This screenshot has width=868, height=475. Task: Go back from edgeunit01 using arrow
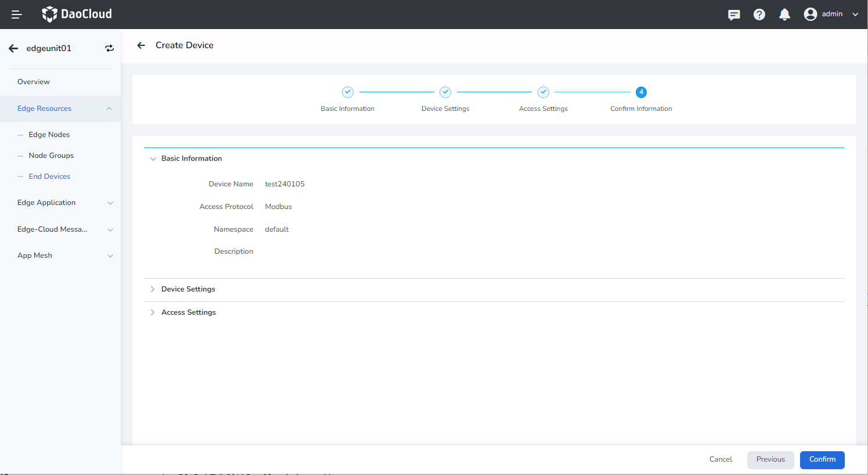click(13, 48)
